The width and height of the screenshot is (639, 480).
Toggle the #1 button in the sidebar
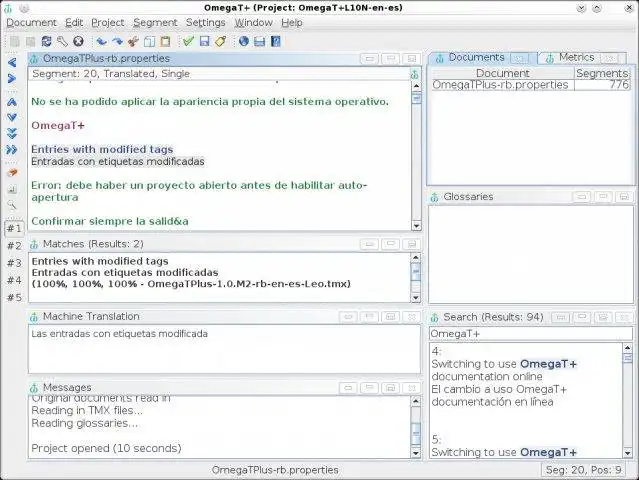14,228
